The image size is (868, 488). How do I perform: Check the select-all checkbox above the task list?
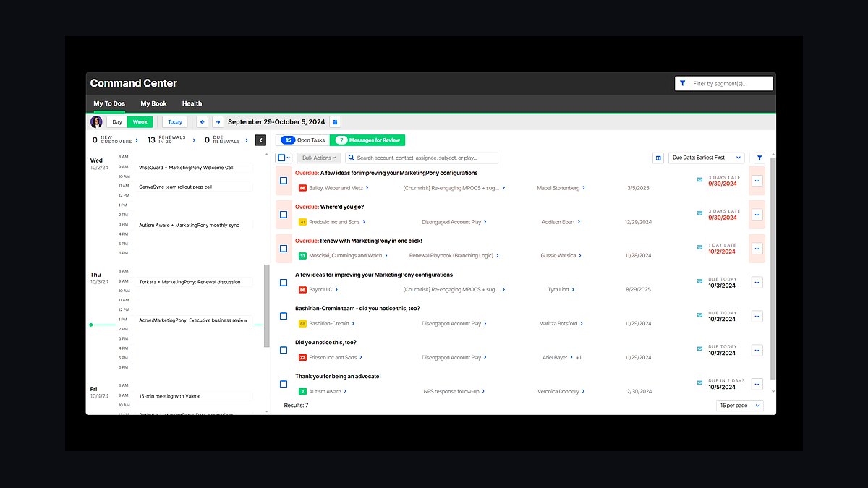[281, 158]
